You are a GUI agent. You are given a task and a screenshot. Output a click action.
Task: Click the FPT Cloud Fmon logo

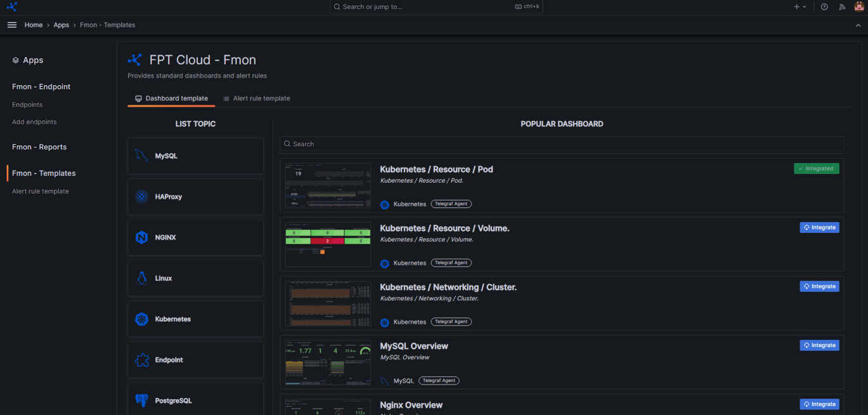pyautogui.click(x=135, y=60)
